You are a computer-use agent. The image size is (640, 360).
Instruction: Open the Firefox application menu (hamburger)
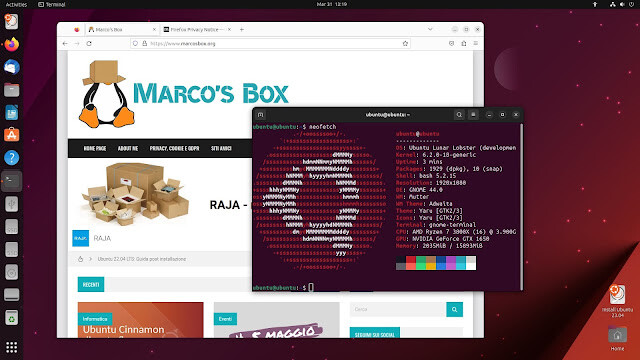(x=476, y=43)
